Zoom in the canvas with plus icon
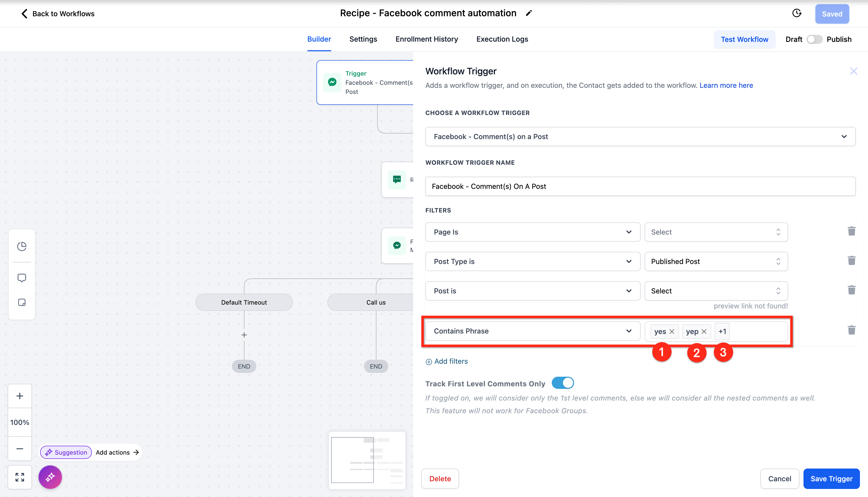868x497 pixels. [x=20, y=396]
